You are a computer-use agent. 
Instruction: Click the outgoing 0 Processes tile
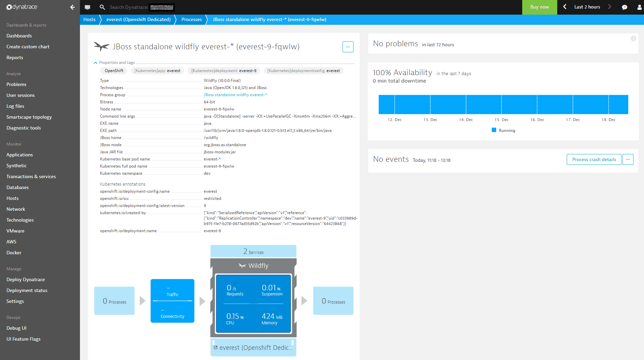click(x=333, y=301)
